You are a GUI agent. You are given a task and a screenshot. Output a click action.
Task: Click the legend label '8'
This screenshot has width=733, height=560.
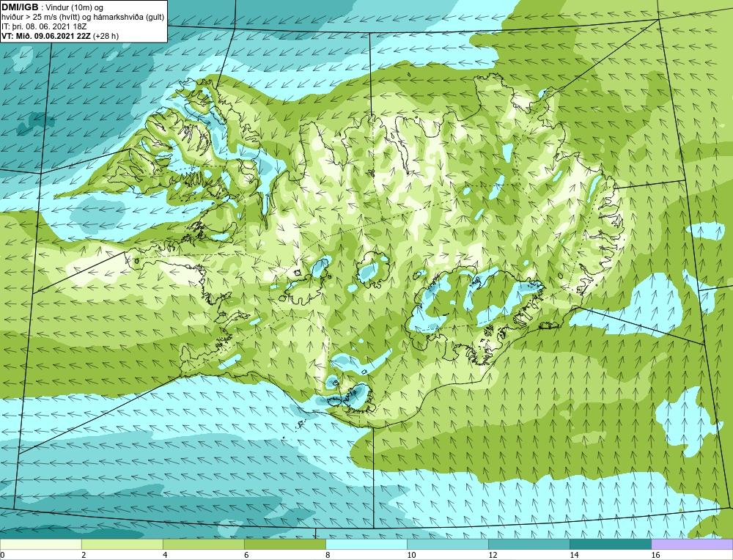coord(328,555)
